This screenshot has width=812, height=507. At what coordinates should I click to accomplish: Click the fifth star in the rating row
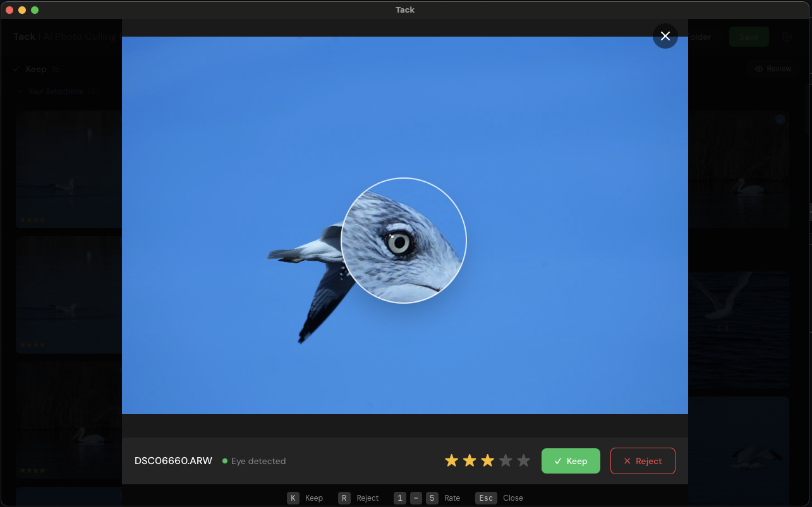click(x=523, y=460)
